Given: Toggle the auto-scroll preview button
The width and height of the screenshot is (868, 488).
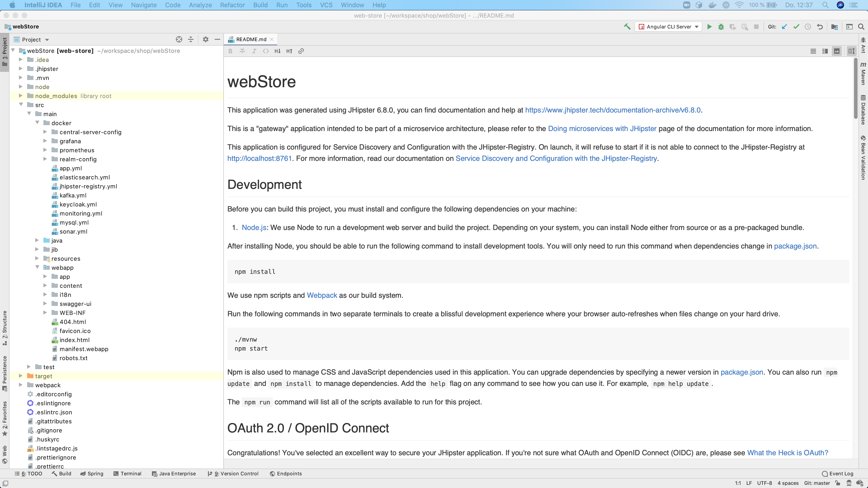Looking at the screenshot, I should coord(851,51).
